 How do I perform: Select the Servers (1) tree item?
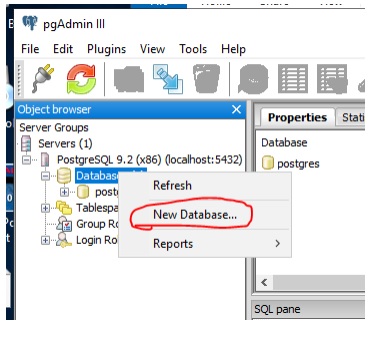(65, 144)
